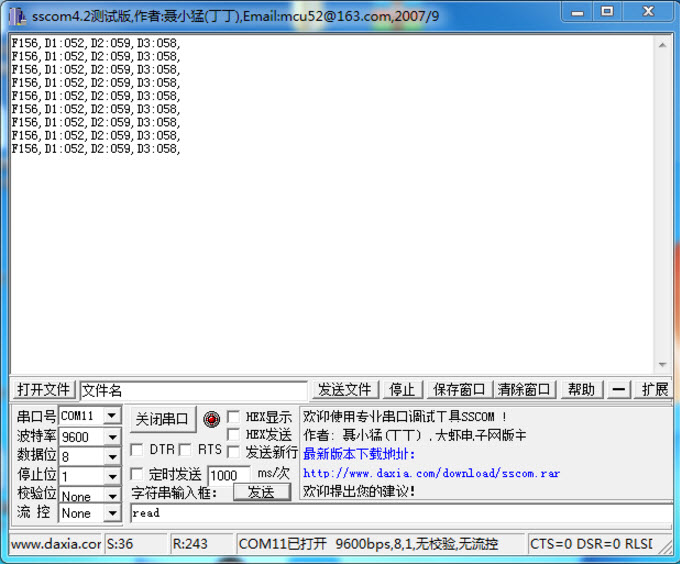Open the 流控 flow control dropdown

click(x=112, y=513)
